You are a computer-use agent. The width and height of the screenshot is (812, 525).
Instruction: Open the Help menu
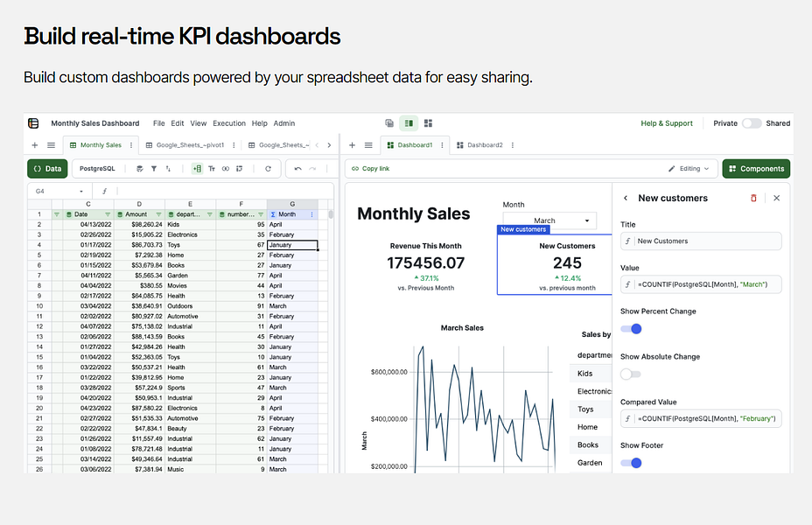(260, 123)
